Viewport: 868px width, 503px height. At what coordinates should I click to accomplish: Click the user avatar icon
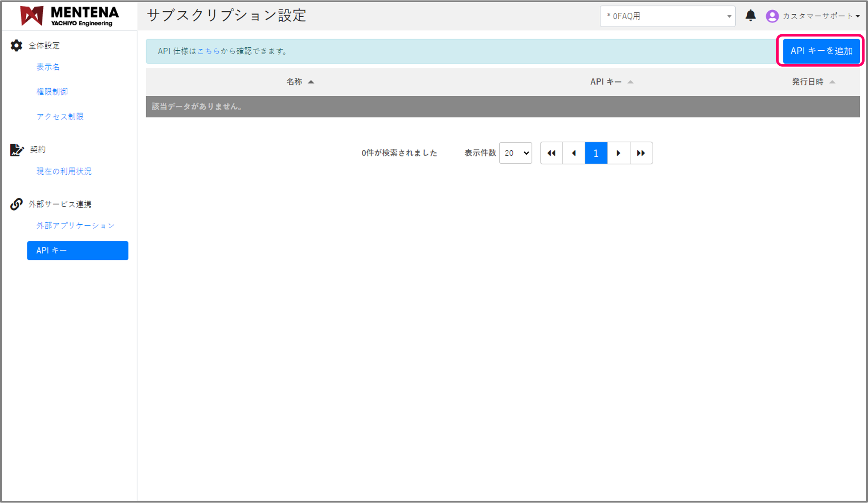tap(772, 16)
